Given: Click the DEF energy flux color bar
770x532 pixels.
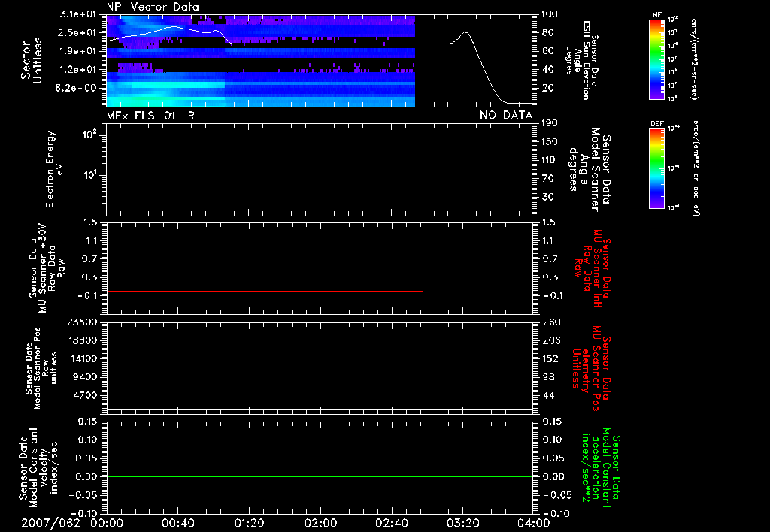Looking at the screenshot, I should [656, 168].
